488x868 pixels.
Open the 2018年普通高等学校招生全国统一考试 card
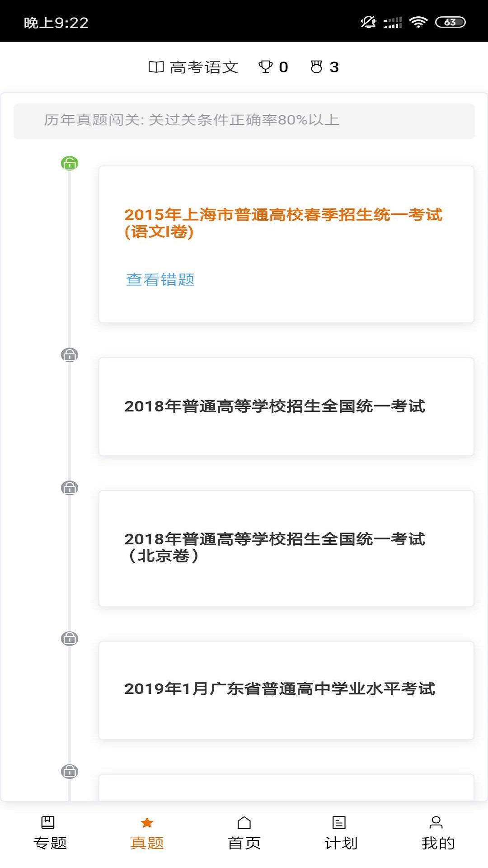[x=286, y=406]
